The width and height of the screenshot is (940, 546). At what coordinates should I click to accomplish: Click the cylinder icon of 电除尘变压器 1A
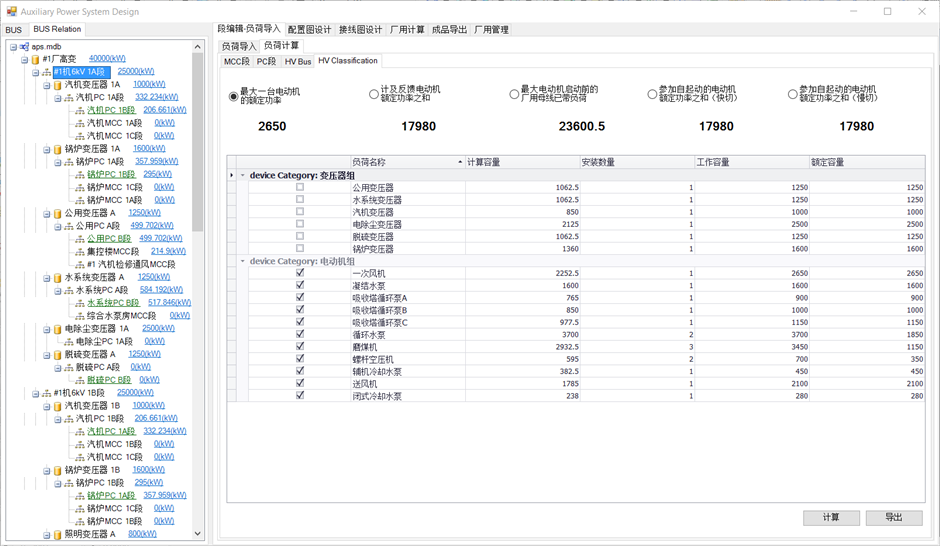click(58, 329)
